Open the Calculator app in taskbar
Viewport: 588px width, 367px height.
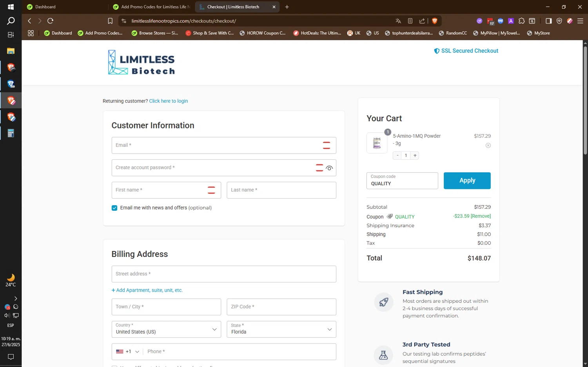click(11, 134)
